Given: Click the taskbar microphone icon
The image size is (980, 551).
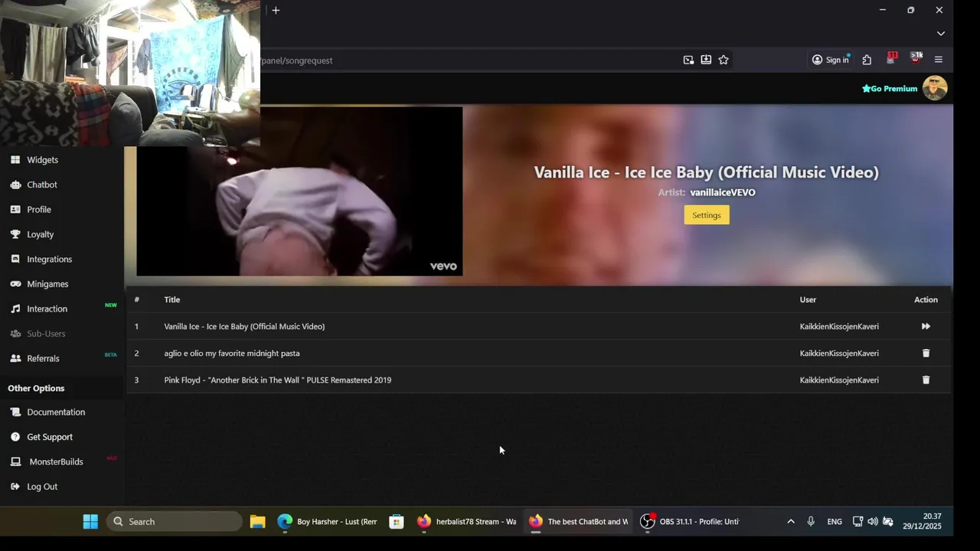Looking at the screenshot, I should [x=811, y=522].
